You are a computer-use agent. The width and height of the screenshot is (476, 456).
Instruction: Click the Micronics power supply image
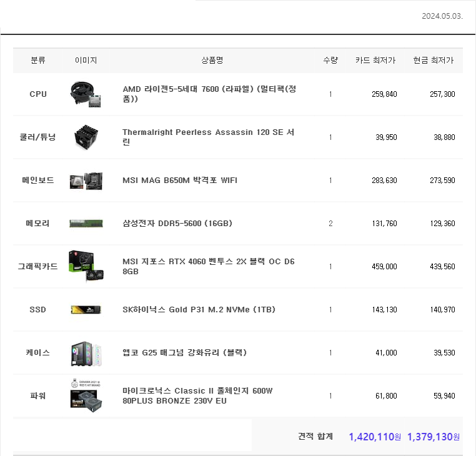point(86,396)
